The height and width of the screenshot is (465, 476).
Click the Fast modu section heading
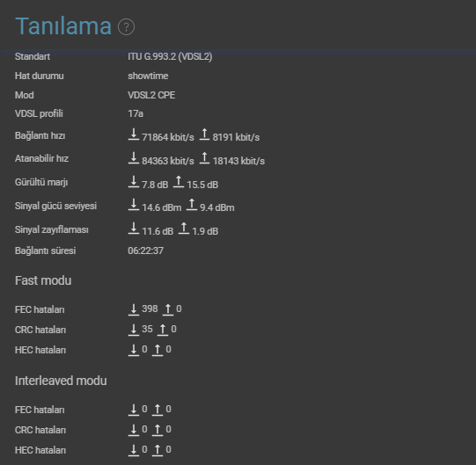point(43,280)
